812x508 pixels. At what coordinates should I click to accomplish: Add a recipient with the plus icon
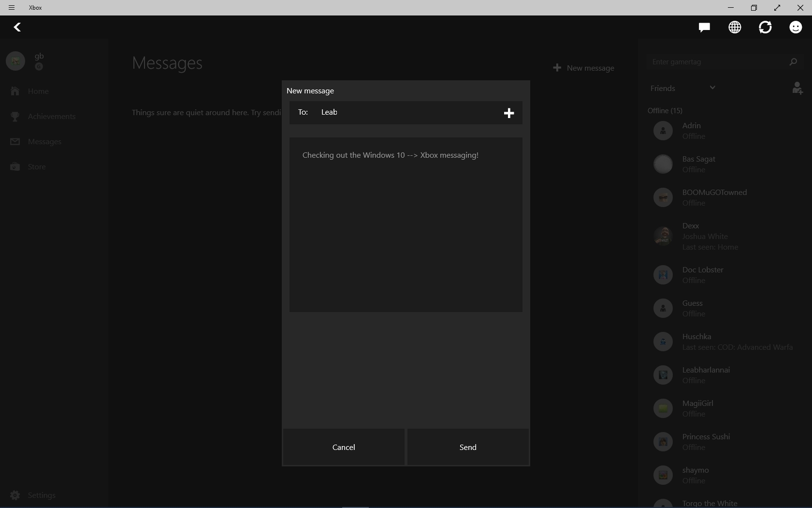509,113
